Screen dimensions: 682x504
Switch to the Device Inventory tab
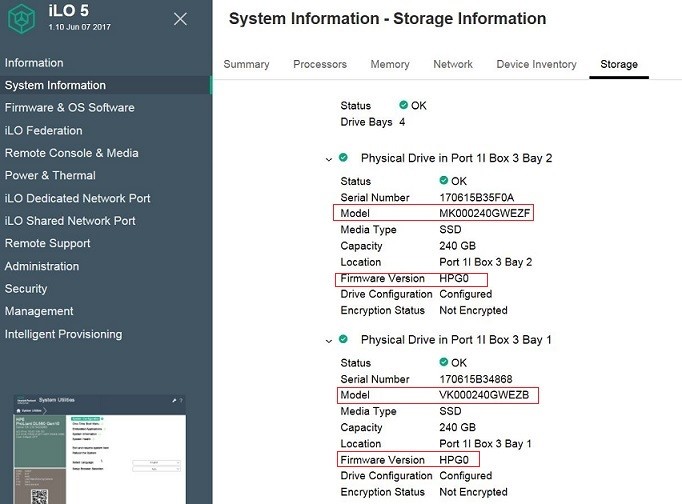(x=536, y=64)
